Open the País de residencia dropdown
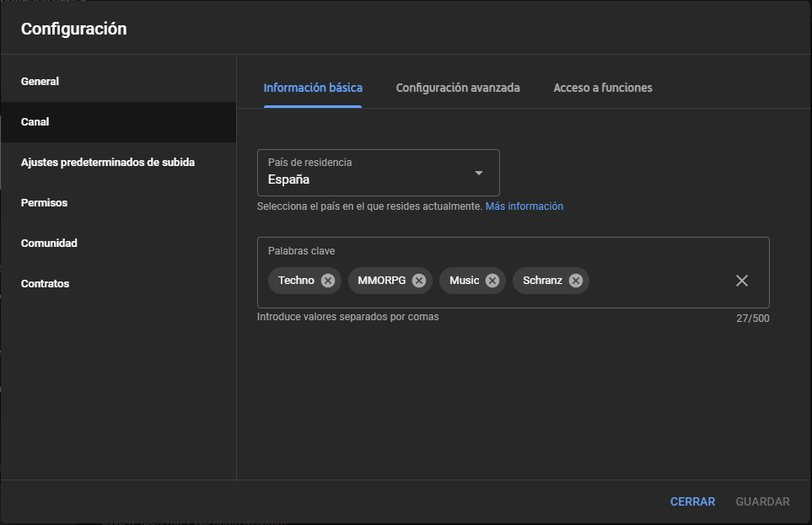This screenshot has width=812, height=525. [378, 173]
